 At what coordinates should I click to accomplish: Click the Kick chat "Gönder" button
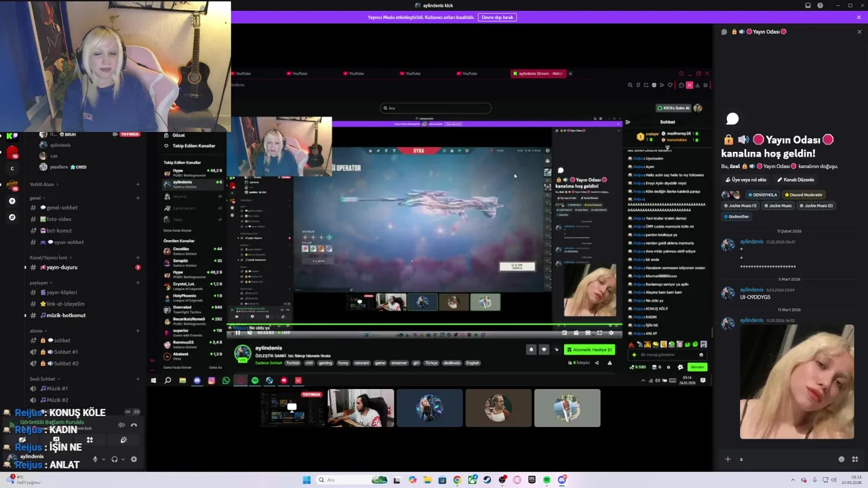(697, 367)
